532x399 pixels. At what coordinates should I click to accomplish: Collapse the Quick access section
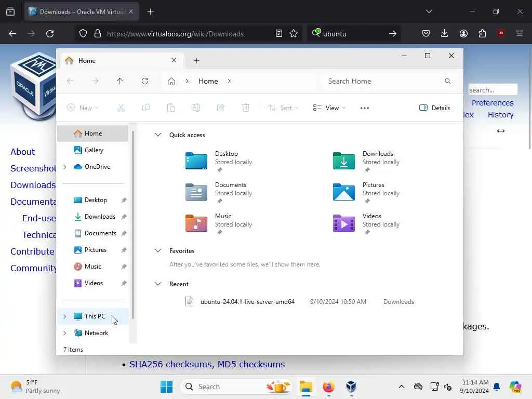pos(158,135)
